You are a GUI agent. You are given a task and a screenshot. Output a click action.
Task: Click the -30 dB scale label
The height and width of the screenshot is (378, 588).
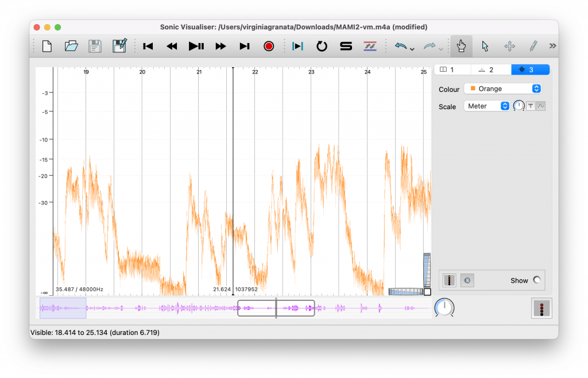point(44,203)
